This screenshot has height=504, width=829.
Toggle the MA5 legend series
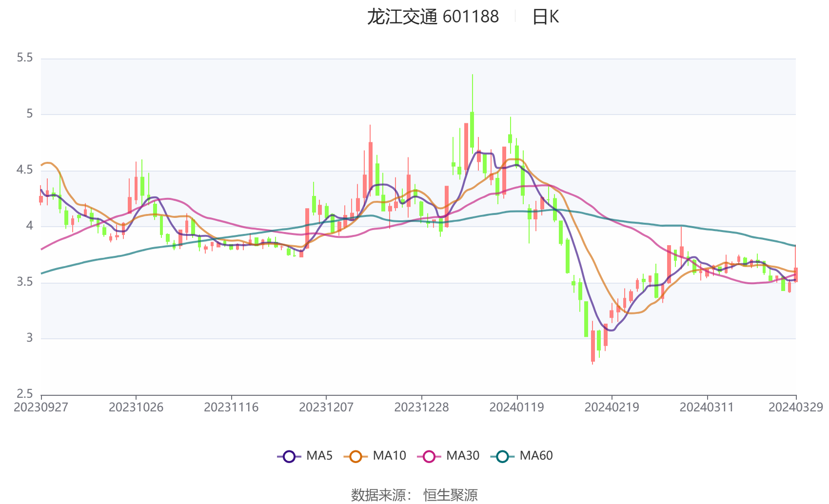pyautogui.click(x=305, y=456)
